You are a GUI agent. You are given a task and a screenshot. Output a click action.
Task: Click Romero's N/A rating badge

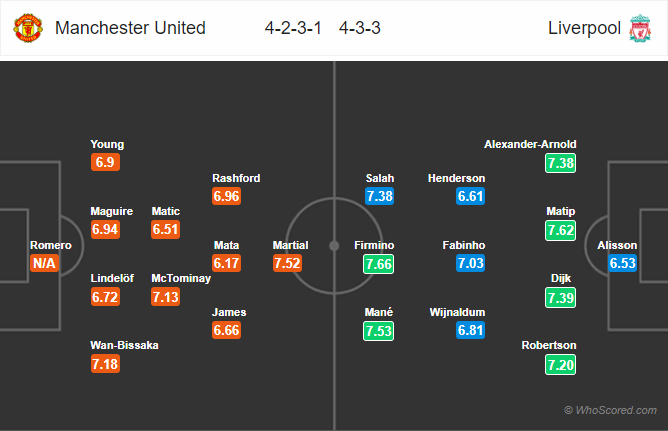click(44, 263)
